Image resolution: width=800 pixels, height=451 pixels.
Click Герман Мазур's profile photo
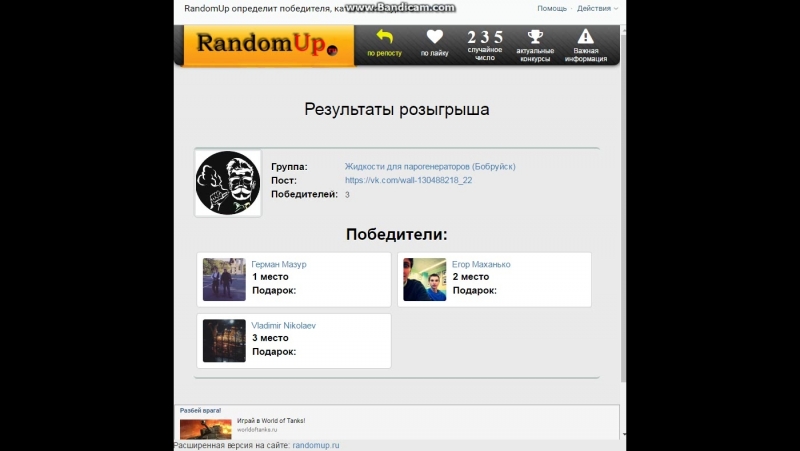tap(224, 279)
